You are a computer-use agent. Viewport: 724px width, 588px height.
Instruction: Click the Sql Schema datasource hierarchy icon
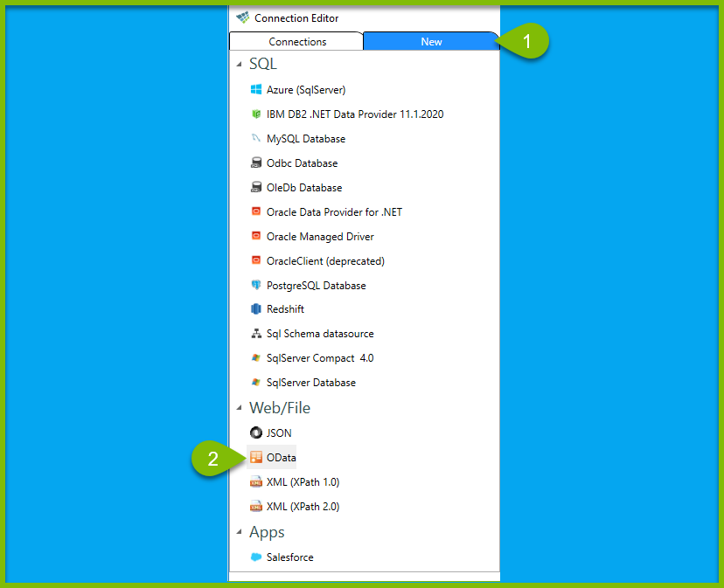256,333
